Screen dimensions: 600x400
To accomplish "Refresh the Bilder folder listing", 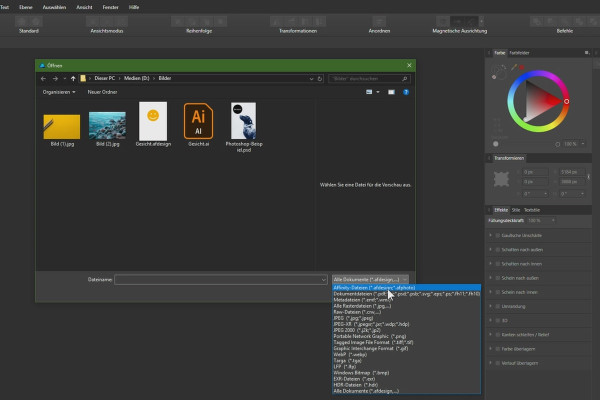I will coord(320,78).
